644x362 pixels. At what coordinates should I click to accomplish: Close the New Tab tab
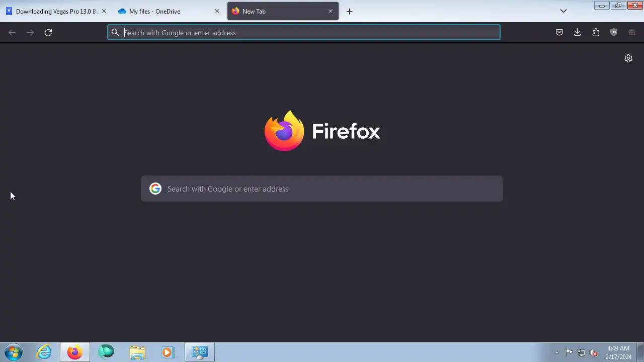coord(331,11)
